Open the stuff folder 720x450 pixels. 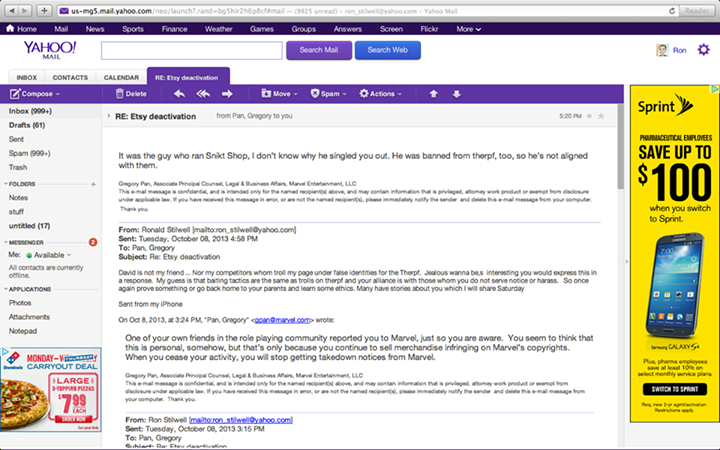[16, 212]
